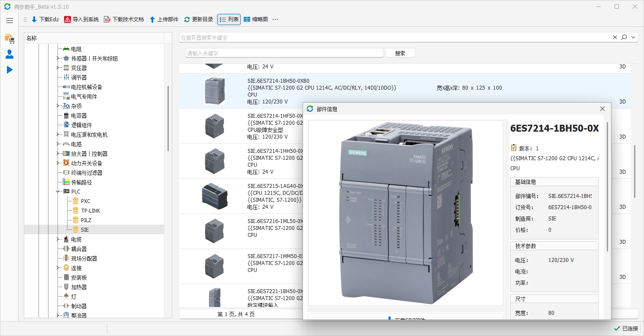Switch to 列表 list view
Image resolution: width=644 pixels, height=336 pixels.
click(x=229, y=19)
